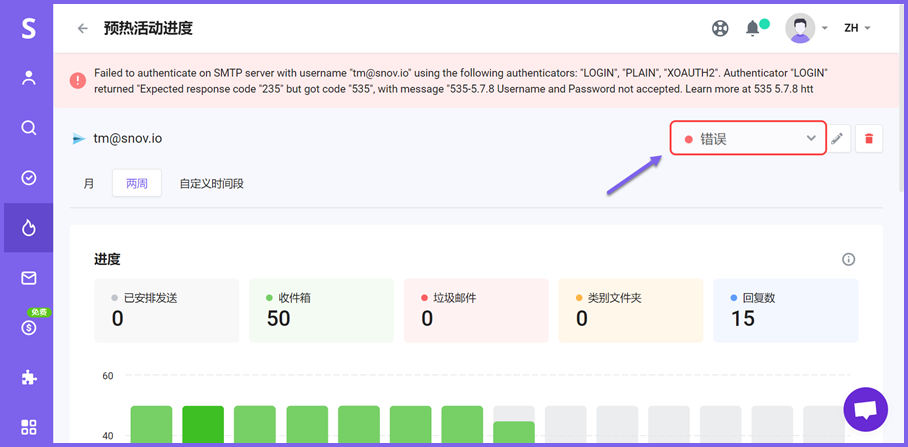
Task: Click the 收件箱 stat card showing 50
Action: click(321, 310)
